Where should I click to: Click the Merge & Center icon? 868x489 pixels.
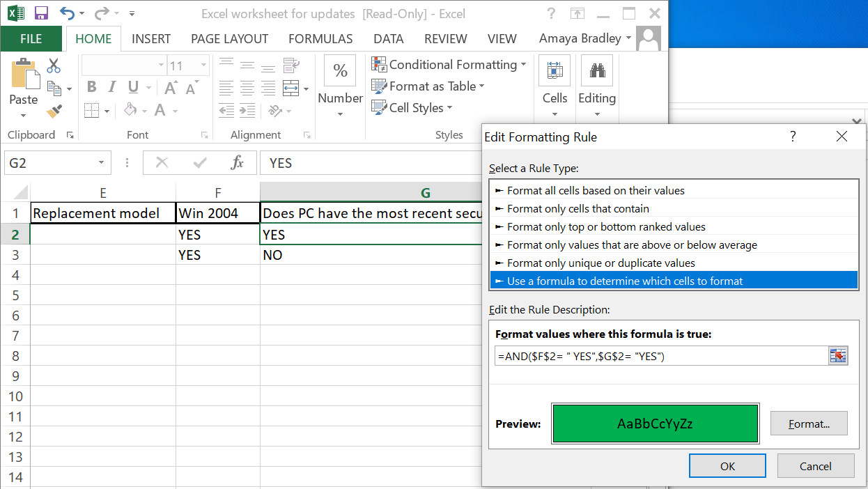[x=292, y=88]
